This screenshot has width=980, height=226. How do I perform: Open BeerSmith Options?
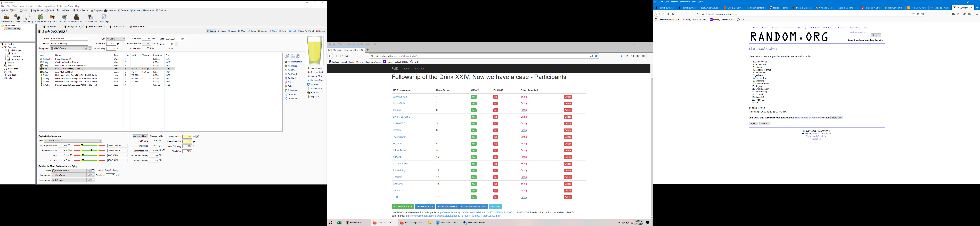tap(161, 10)
